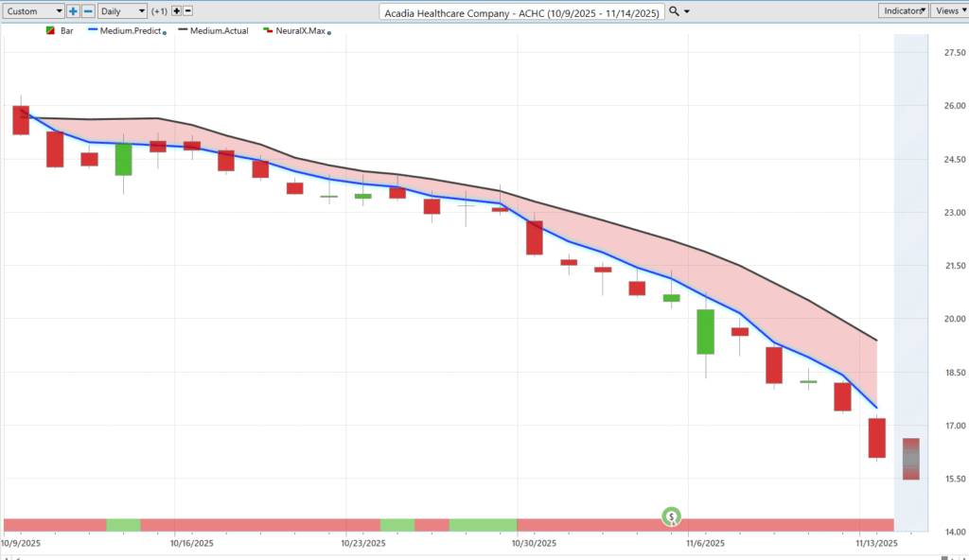Click the magnifying glass search icon
This screenshot has height=560, width=969.
(673, 11)
